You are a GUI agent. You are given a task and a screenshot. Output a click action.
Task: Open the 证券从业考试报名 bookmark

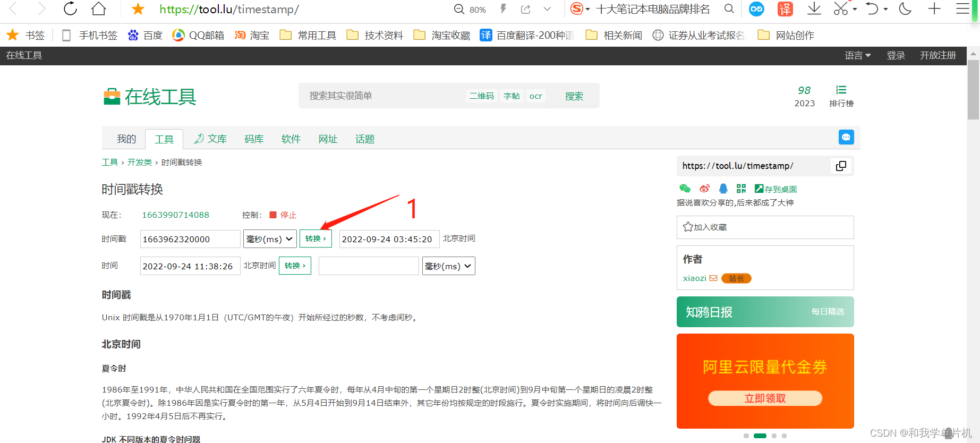(x=699, y=35)
